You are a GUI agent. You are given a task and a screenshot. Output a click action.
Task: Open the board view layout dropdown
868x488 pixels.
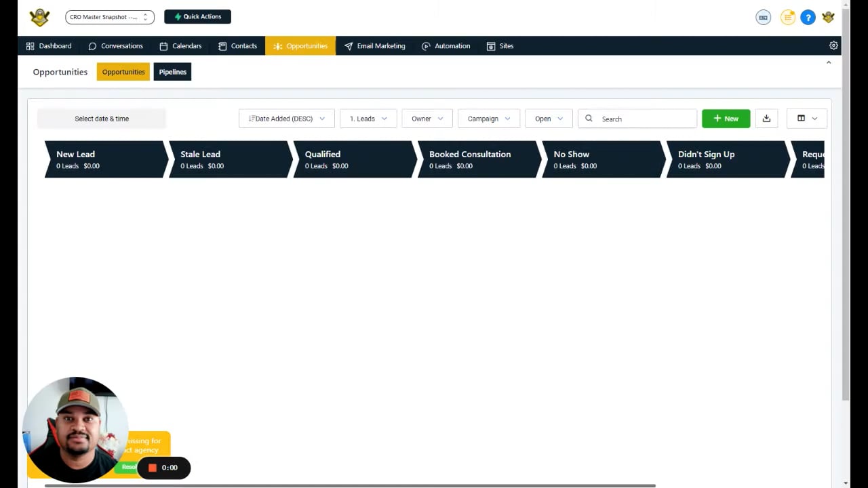tap(807, 119)
